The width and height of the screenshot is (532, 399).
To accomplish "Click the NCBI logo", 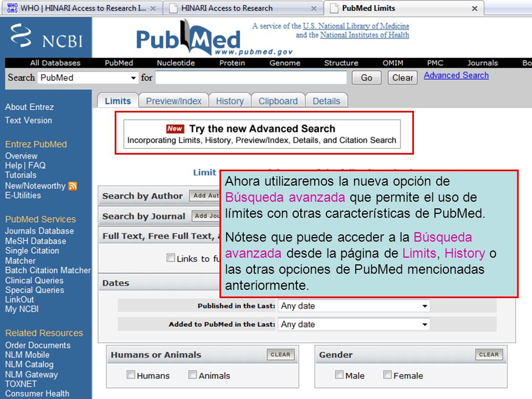I will click(47, 36).
